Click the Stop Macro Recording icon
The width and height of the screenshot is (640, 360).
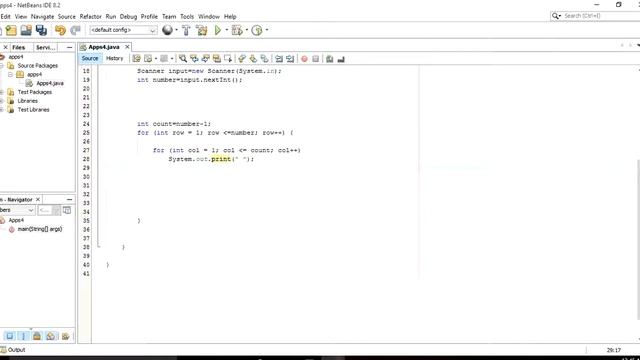(x=316, y=59)
